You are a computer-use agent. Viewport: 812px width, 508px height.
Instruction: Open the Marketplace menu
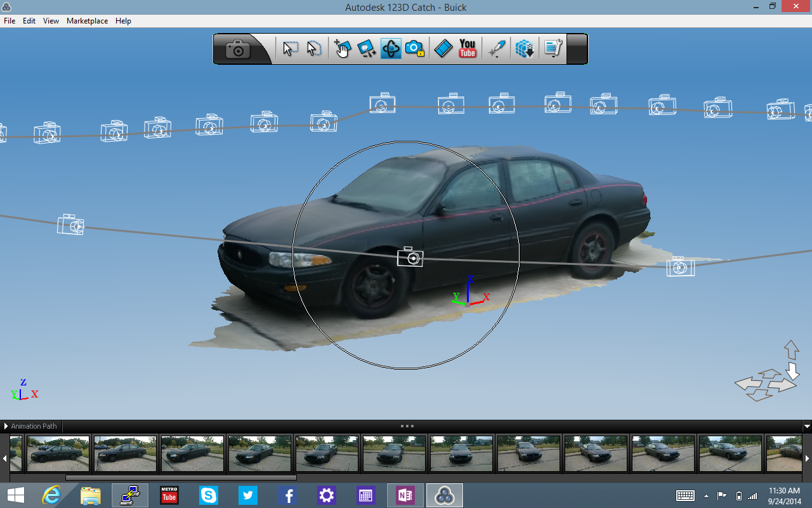(x=88, y=21)
